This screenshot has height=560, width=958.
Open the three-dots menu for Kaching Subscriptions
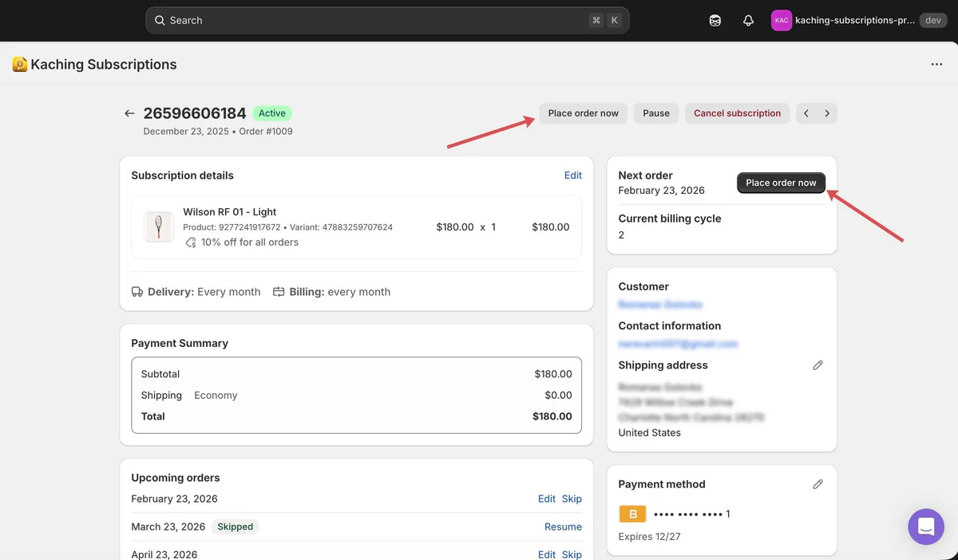point(936,65)
